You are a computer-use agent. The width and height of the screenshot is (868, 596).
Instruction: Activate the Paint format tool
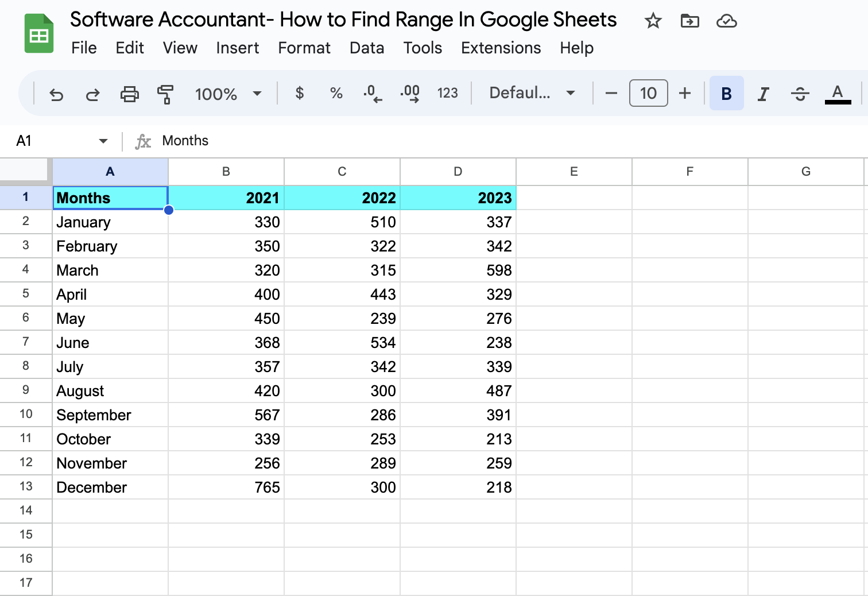[x=165, y=94]
